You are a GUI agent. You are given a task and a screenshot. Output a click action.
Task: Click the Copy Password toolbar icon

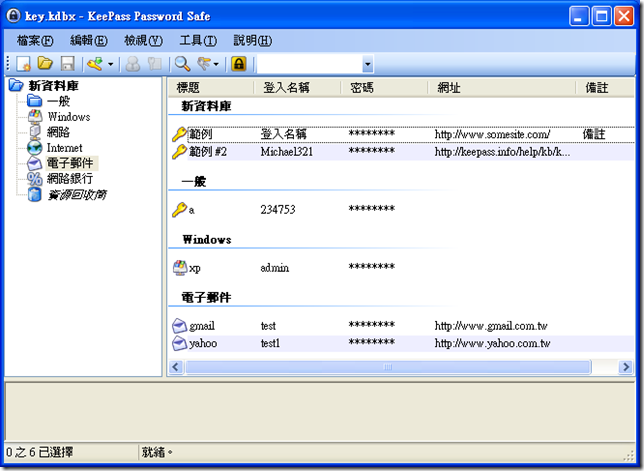155,64
